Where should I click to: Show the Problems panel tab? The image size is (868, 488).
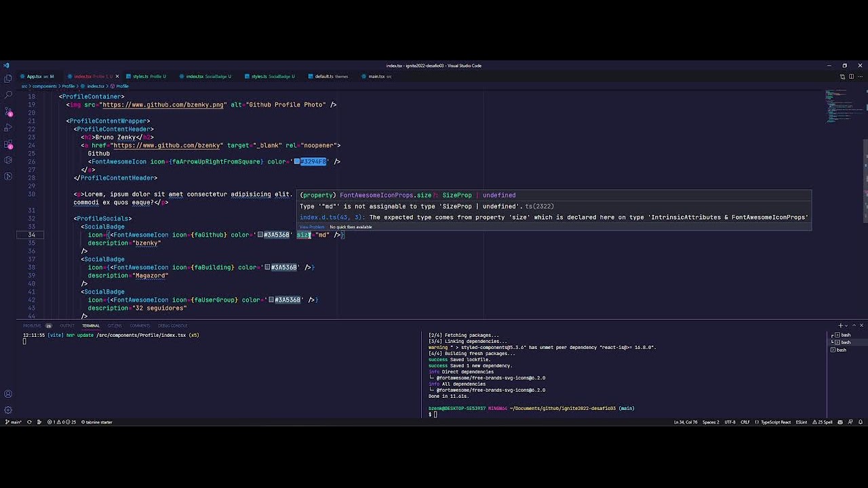37,325
